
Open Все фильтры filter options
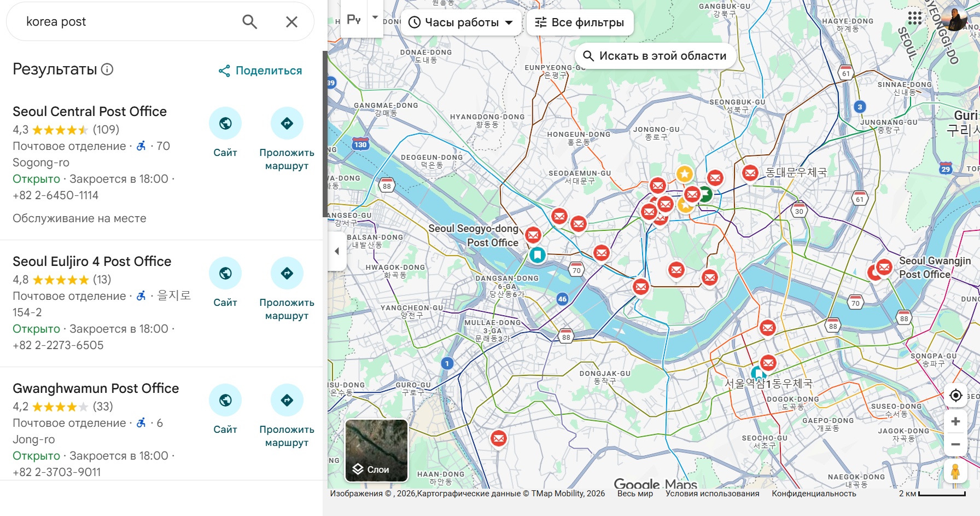tap(579, 22)
